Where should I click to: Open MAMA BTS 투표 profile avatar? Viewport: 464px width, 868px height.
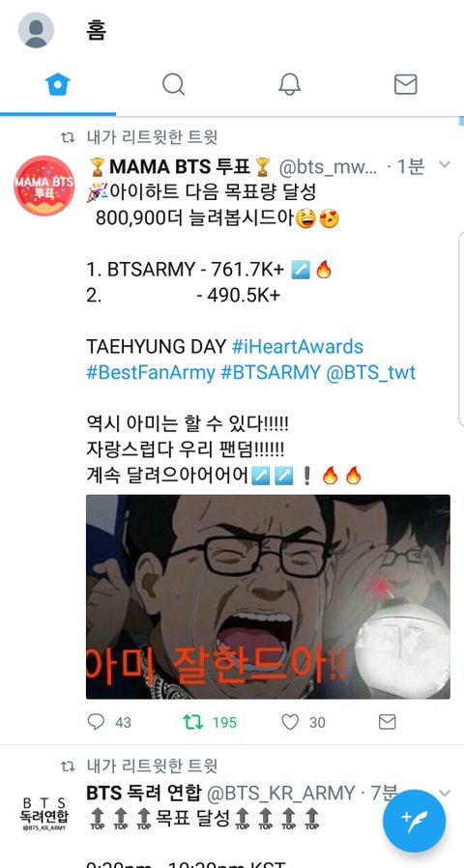pos(44,186)
